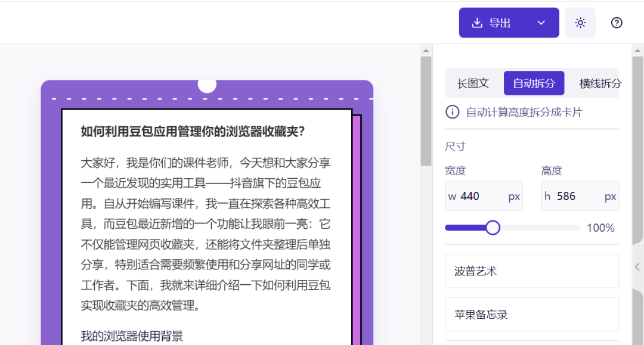This screenshot has height=345, width=644.
Task: Toggle light theme using the sun icon
Action: [580, 22]
